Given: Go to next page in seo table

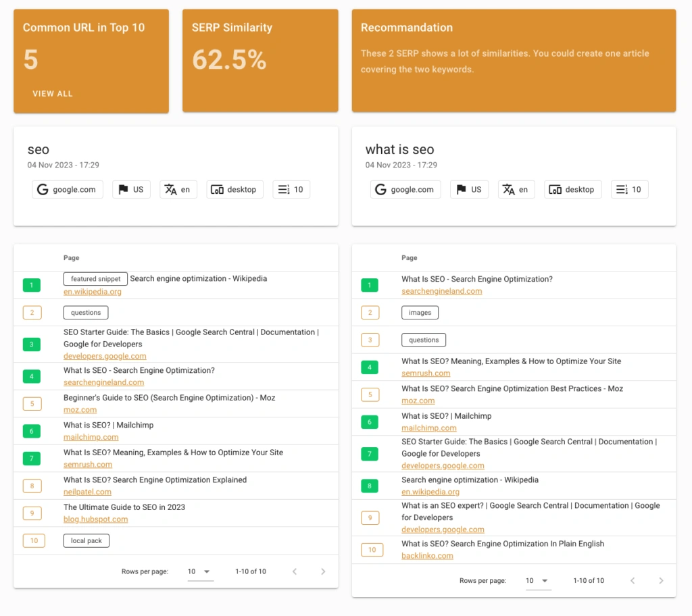Looking at the screenshot, I should (323, 571).
